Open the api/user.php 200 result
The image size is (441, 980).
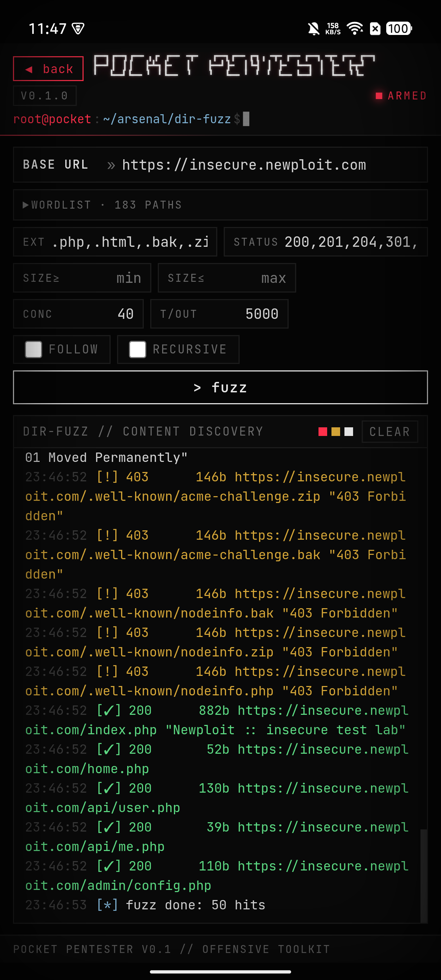(216, 798)
